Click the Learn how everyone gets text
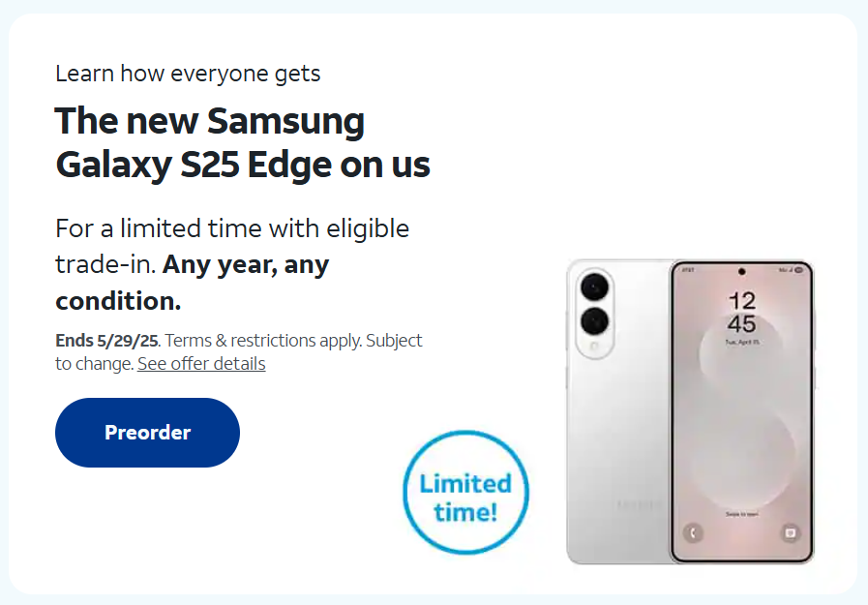Viewport: 868px width, 605px height. coord(188,74)
